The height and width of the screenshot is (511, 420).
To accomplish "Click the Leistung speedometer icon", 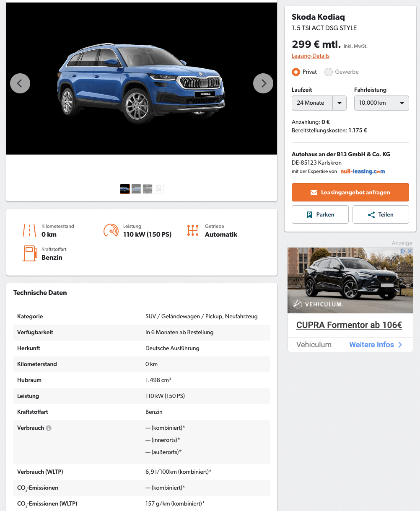I will click(x=111, y=230).
